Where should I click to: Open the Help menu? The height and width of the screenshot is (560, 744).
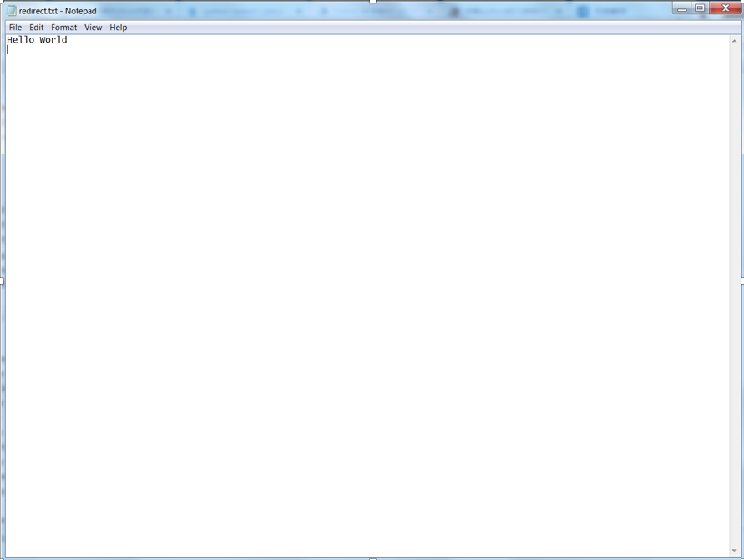[x=118, y=28]
